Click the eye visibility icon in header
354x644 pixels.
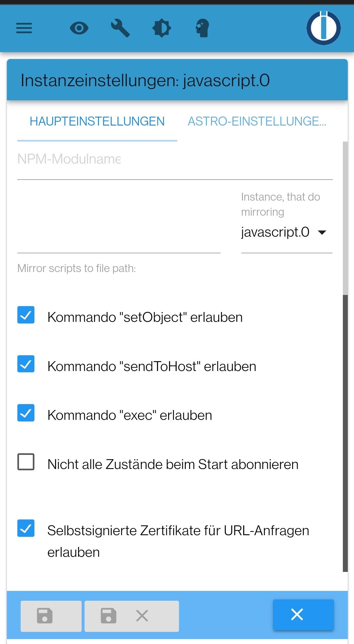coord(79,28)
